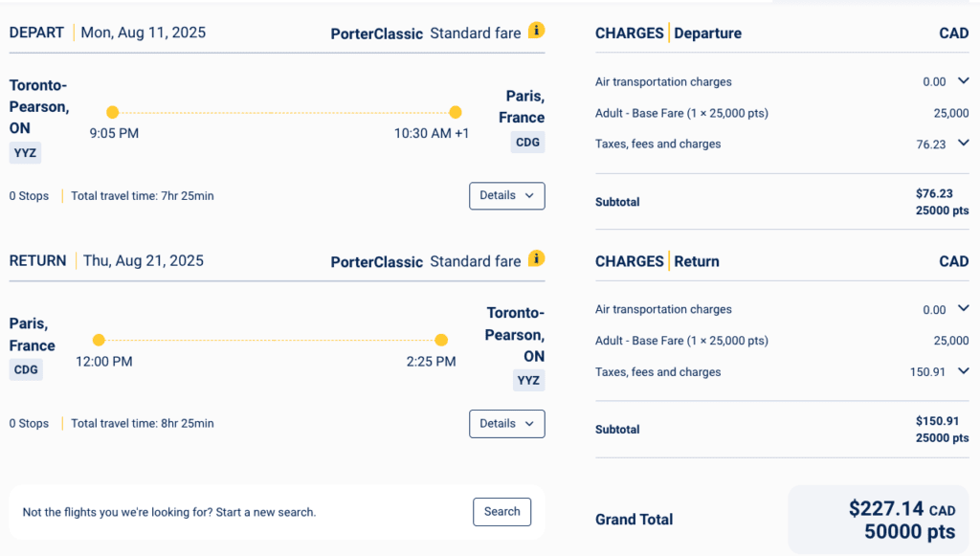The height and width of the screenshot is (556, 980).
Task: Click the YYZ airport code on departure
Action: click(26, 152)
